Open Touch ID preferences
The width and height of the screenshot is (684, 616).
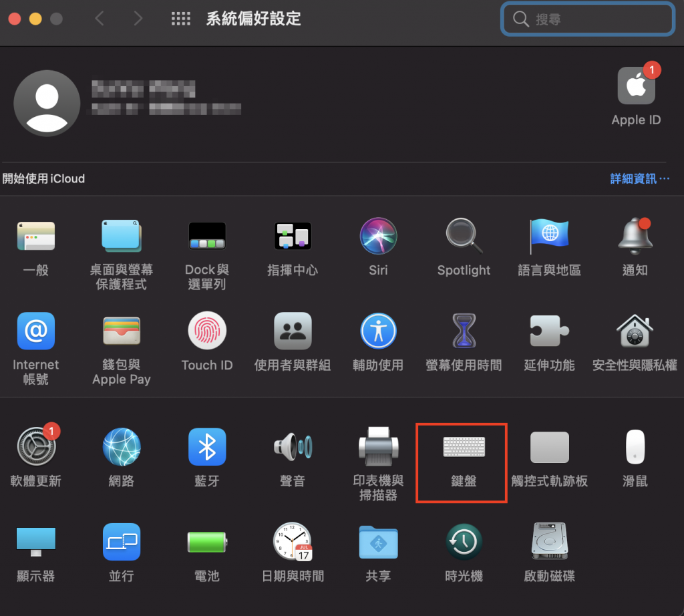tap(207, 331)
